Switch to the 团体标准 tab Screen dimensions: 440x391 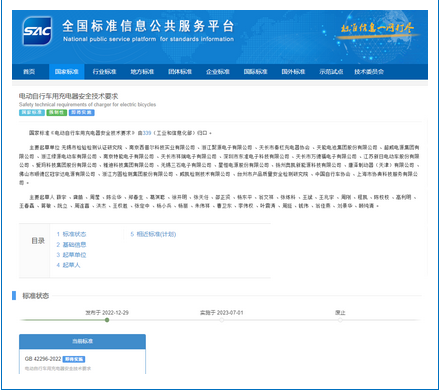(180, 72)
